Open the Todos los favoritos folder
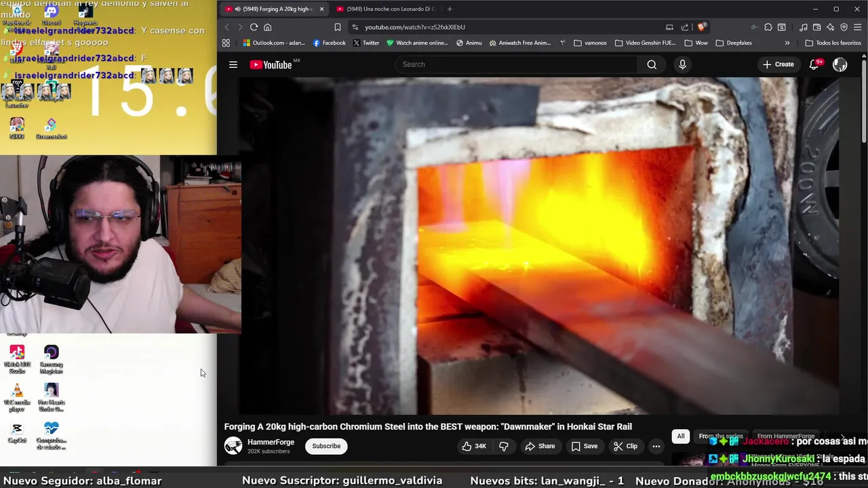Image resolution: width=868 pixels, height=488 pixels. (x=833, y=43)
